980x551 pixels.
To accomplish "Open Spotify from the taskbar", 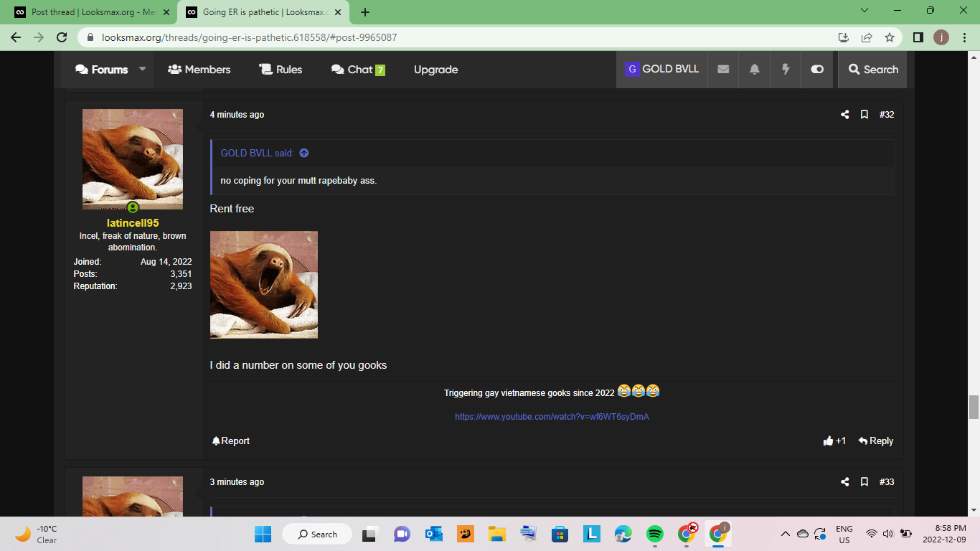I will click(x=654, y=534).
